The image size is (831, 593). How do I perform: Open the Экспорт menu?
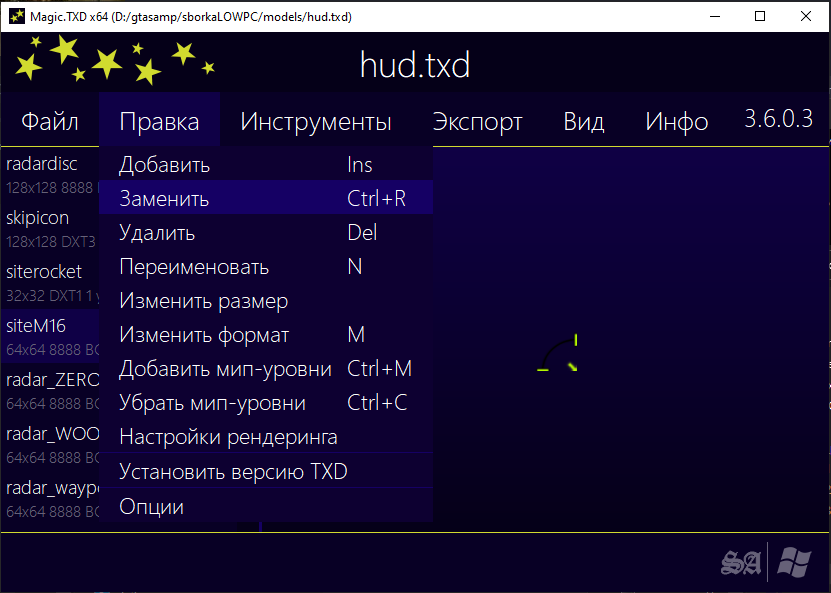click(x=477, y=122)
